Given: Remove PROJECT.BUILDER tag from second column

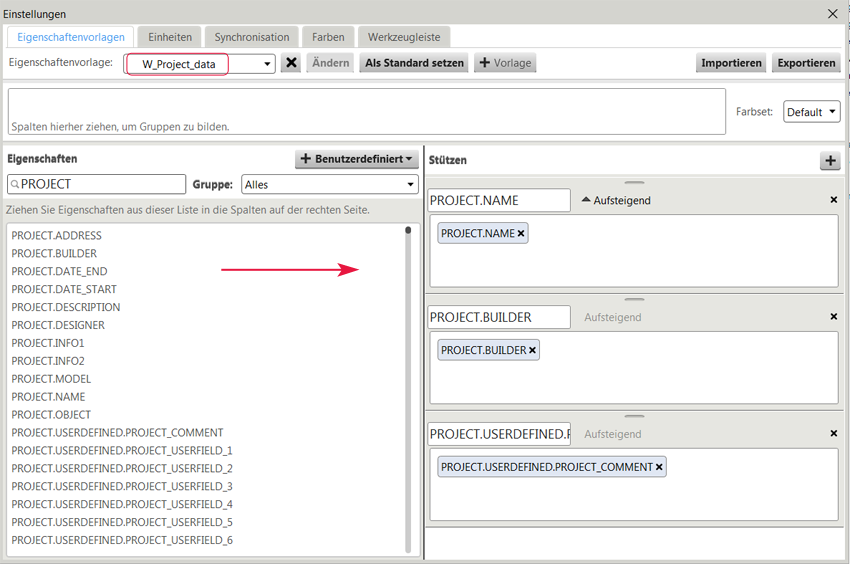Looking at the screenshot, I should (532, 351).
